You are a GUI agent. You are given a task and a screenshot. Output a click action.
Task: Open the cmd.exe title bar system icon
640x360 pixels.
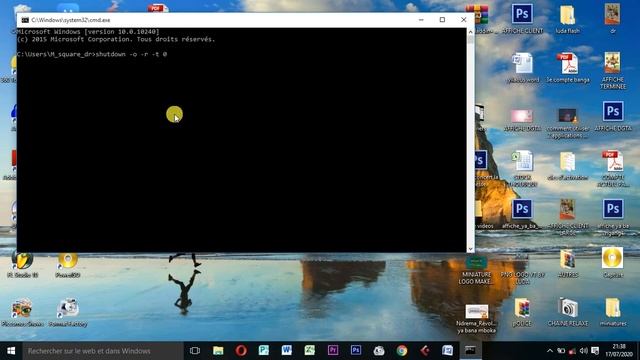25,20
